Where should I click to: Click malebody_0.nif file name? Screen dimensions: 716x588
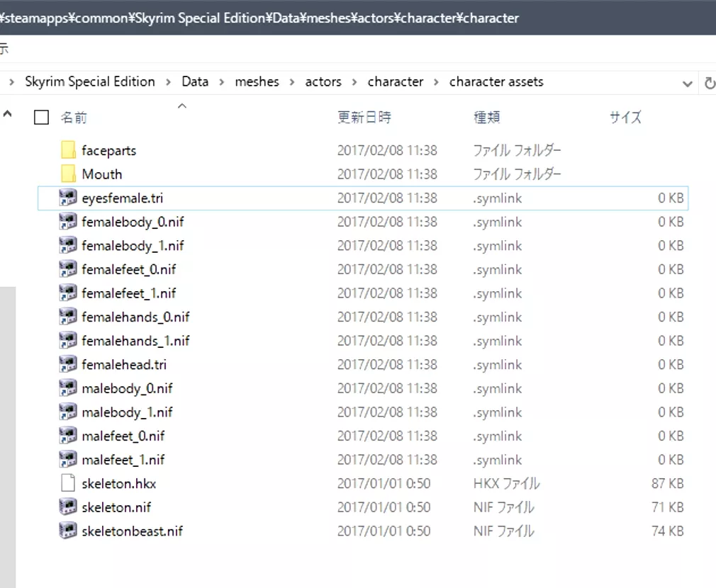click(127, 388)
